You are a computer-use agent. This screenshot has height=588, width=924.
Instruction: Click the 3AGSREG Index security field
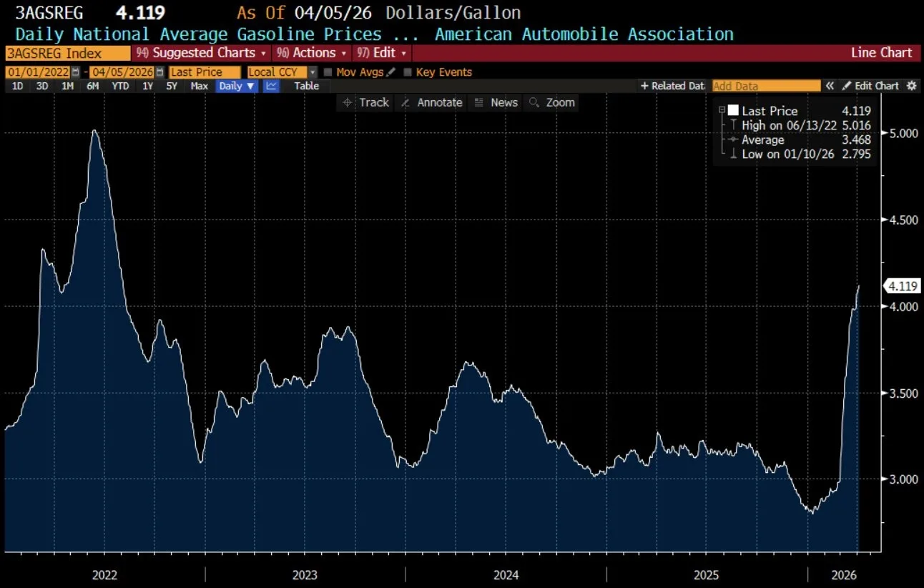(x=67, y=53)
